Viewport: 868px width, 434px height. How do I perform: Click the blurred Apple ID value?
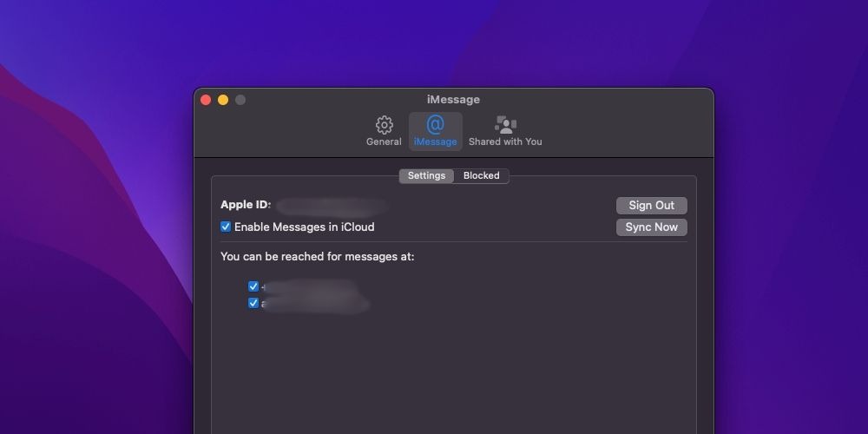[332, 206]
